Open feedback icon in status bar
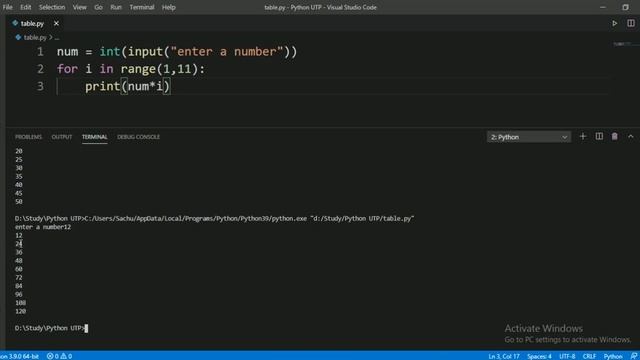The image size is (640, 360). pyautogui.click(x=633, y=356)
